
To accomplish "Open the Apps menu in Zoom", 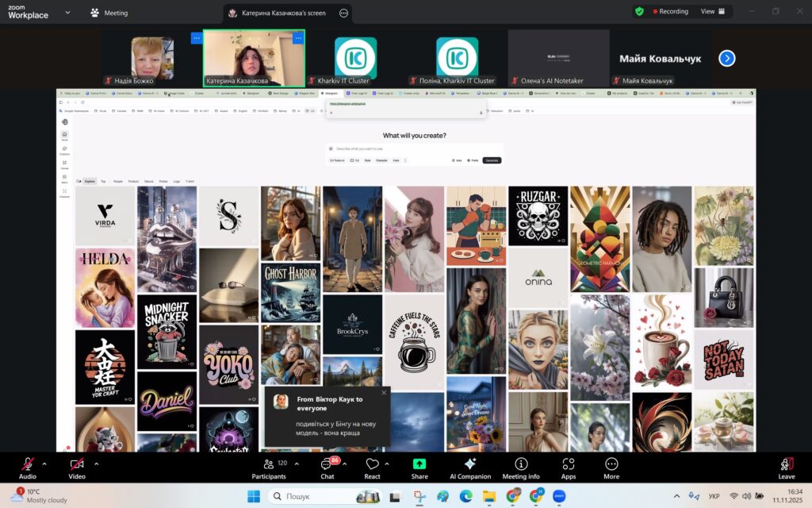I will click(568, 467).
